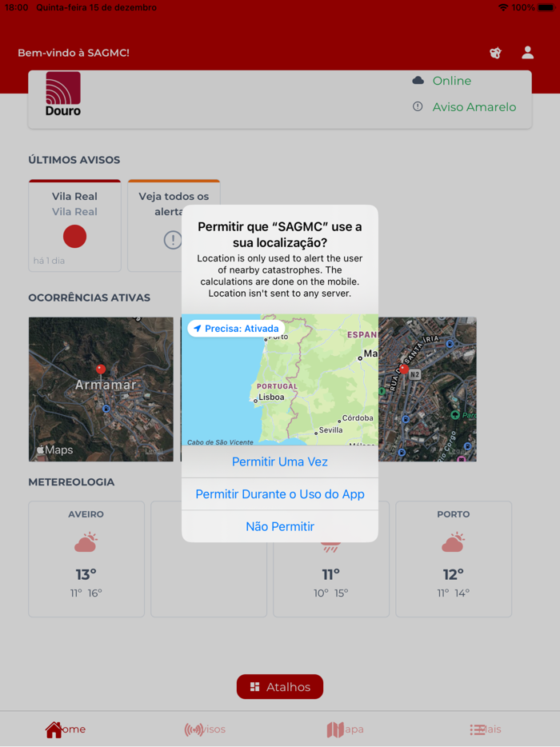Select Não Permitir
Viewport: 560px width, 747px height.
tap(280, 526)
